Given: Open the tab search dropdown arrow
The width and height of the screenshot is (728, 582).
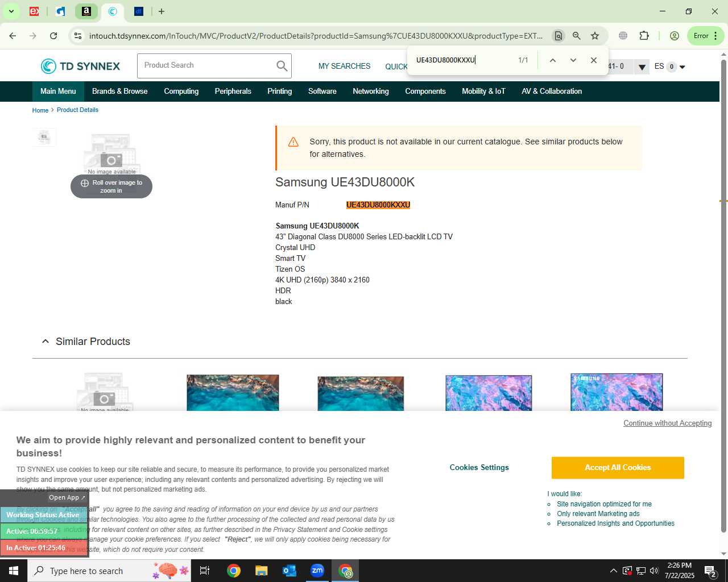Looking at the screenshot, I should (x=11, y=11).
